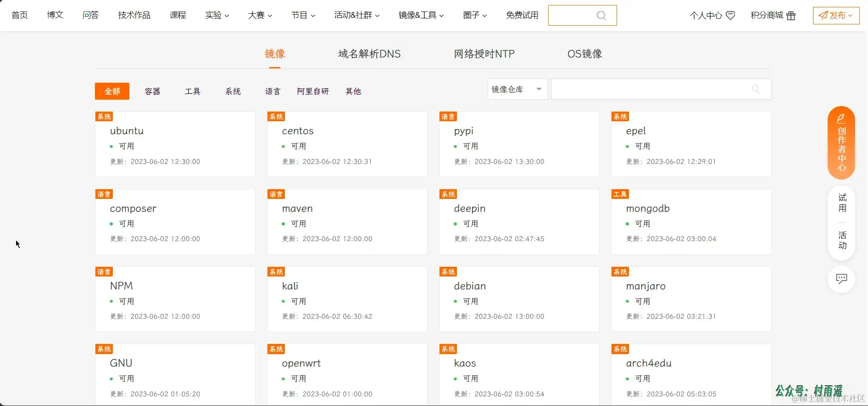
Task: Switch to the 镜像 tab
Action: [275, 54]
